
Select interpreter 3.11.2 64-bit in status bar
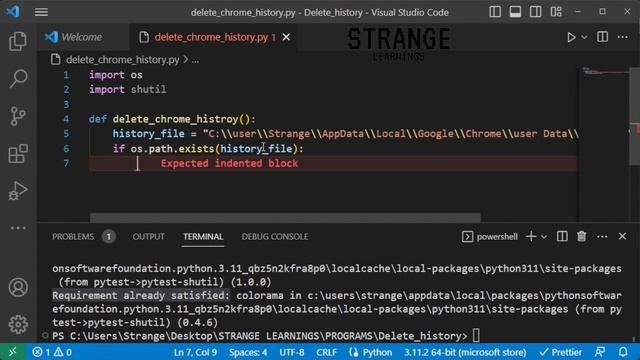coord(465,352)
